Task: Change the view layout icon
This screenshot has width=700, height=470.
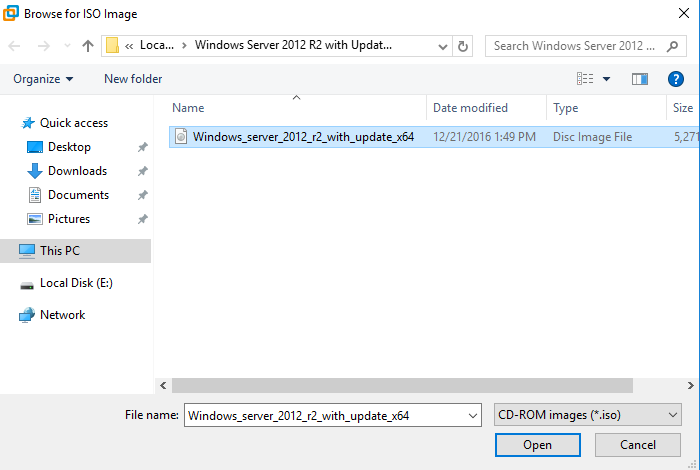Action: pos(585,79)
